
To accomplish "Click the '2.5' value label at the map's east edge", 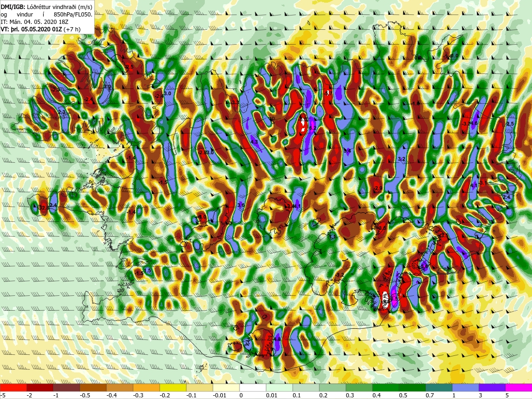I will pyautogui.click(x=510, y=124).
